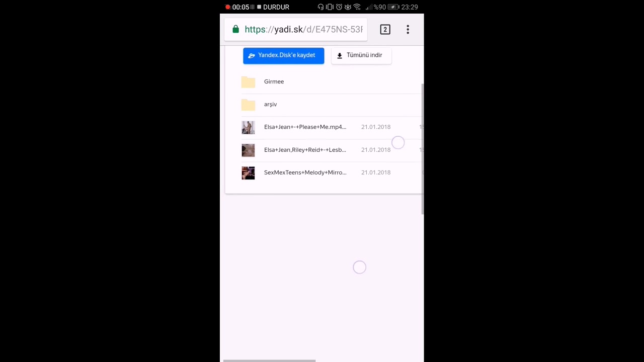Tap the 23:29 clock in status bar

(x=410, y=7)
